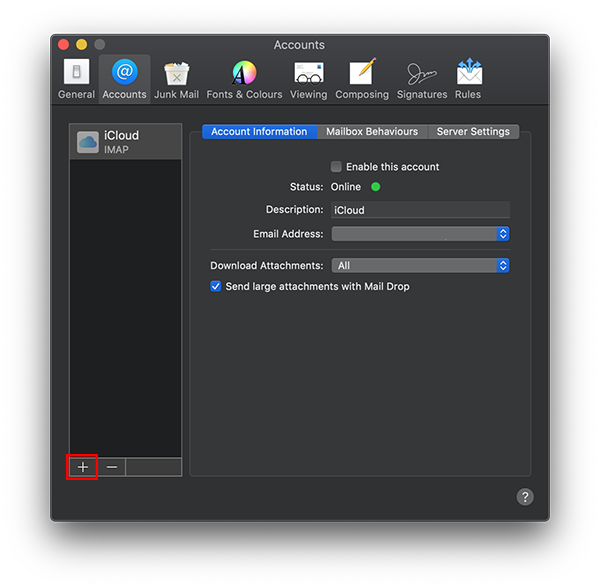This screenshot has height=588, width=600.
Task: Tick the Enable this account checkbox
Action: click(x=336, y=166)
